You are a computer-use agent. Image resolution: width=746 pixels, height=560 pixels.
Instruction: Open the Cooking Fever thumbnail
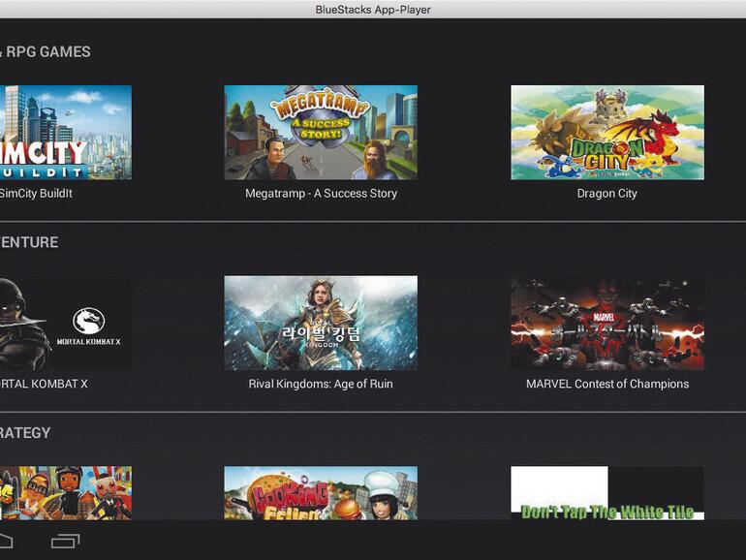(x=321, y=493)
